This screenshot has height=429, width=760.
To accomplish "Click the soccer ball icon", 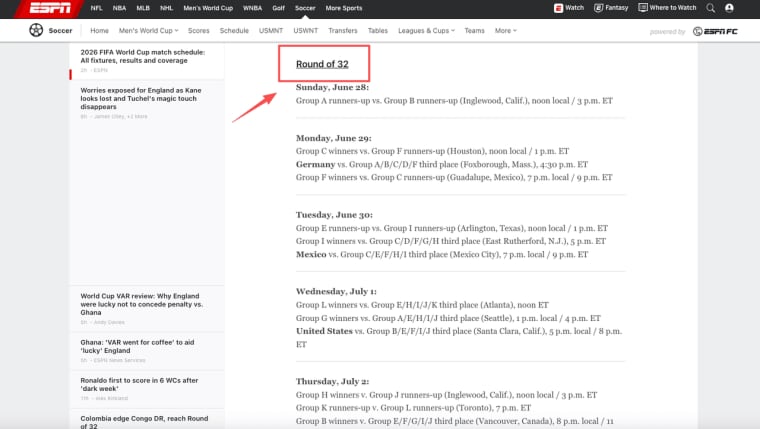I will click(36, 30).
